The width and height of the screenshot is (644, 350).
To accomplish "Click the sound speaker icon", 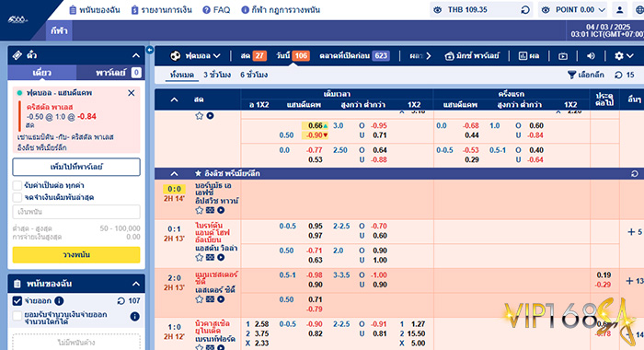I will tap(591, 56).
